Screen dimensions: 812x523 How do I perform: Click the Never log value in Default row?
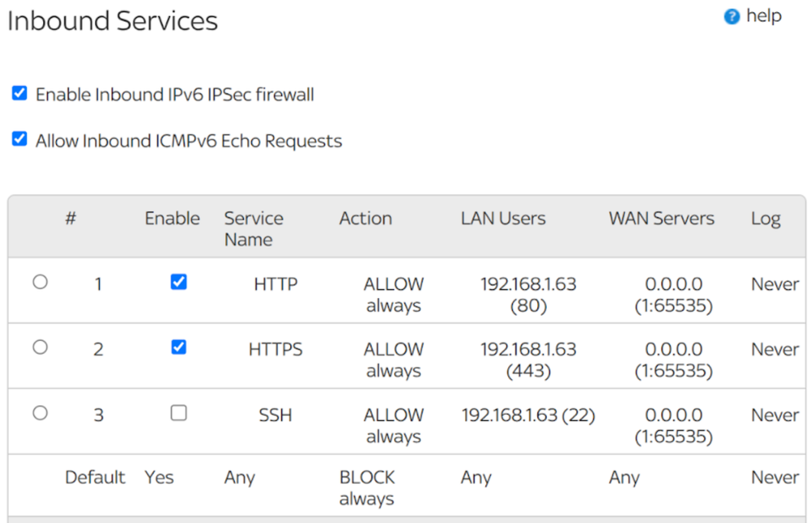tap(775, 477)
